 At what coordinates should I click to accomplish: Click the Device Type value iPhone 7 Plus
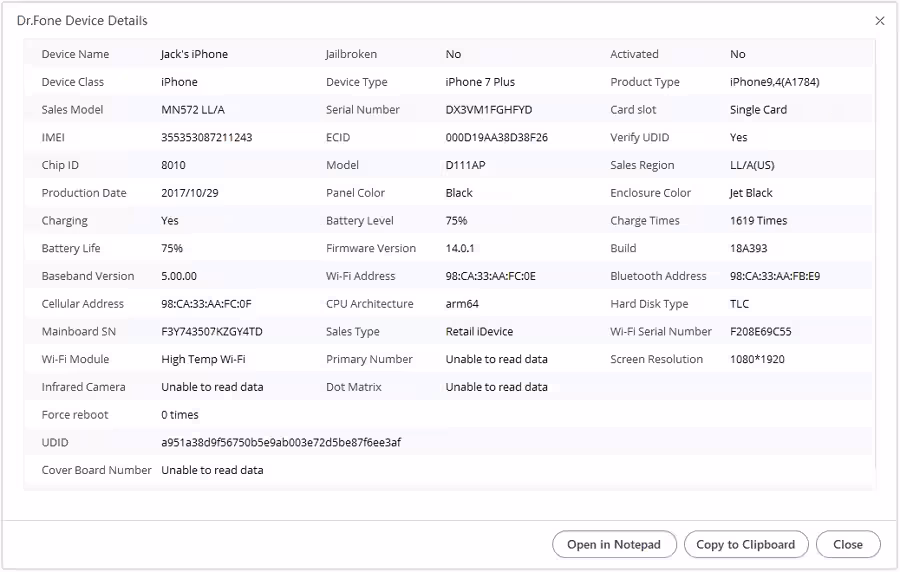tap(480, 82)
